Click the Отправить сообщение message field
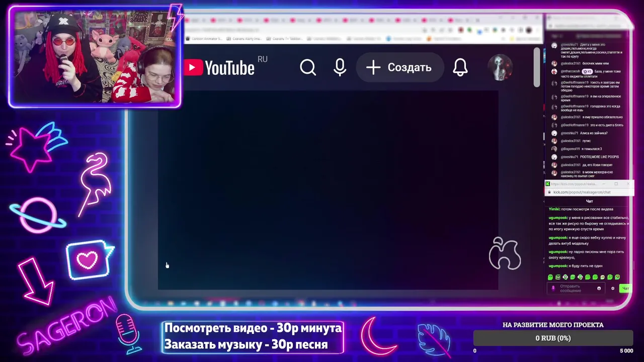 576,289
